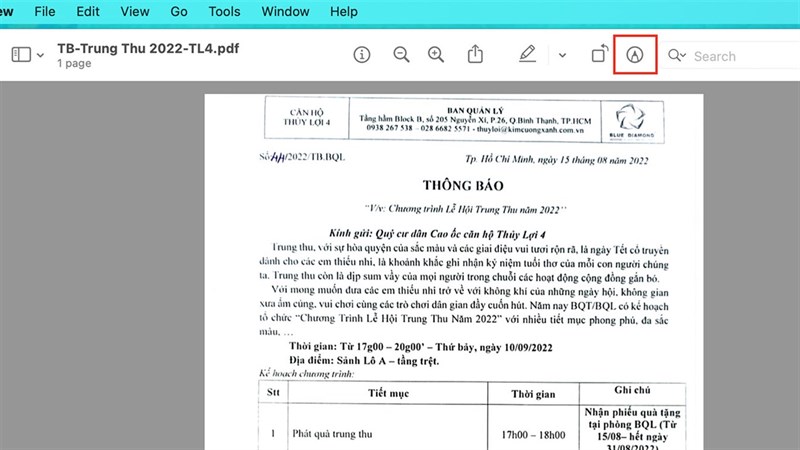Click the 'Kính gửi: Quý cư dân' line
Viewport: 800px width, 450px height.
click(x=437, y=234)
